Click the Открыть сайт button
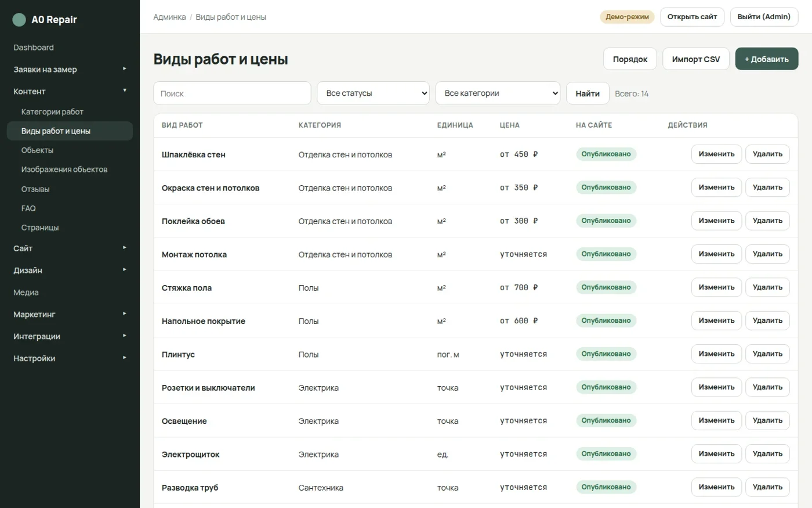The width and height of the screenshot is (812, 508). tap(692, 17)
